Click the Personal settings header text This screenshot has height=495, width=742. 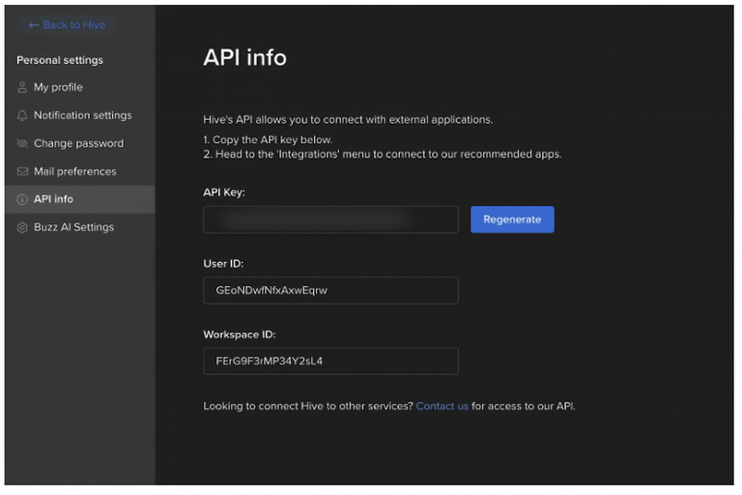60,61
